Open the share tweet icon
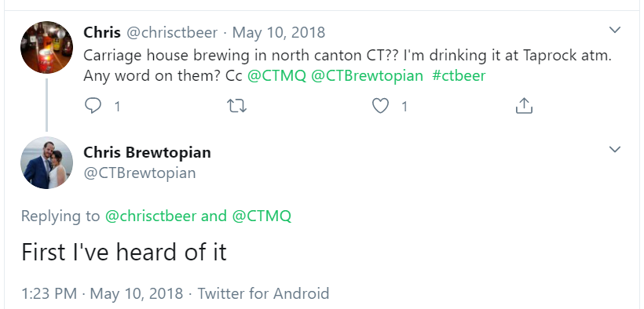Screen dimensions: 644x309 click(x=524, y=105)
